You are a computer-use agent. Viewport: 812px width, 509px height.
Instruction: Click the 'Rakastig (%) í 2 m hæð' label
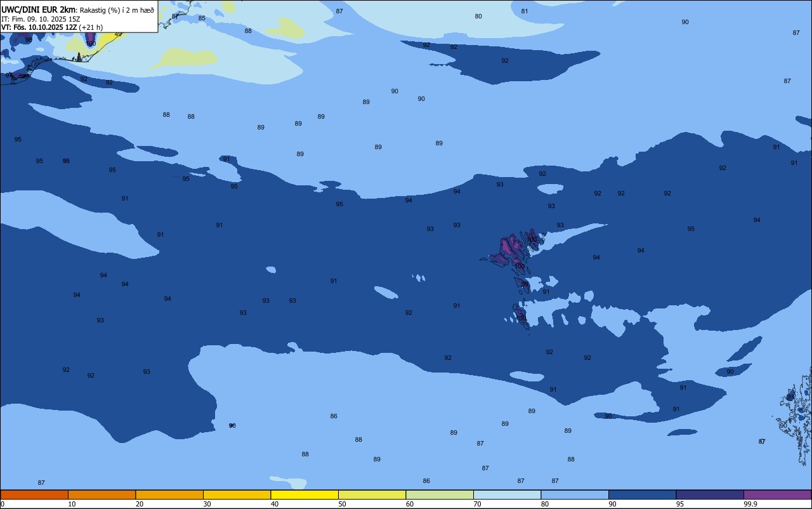coord(117,10)
